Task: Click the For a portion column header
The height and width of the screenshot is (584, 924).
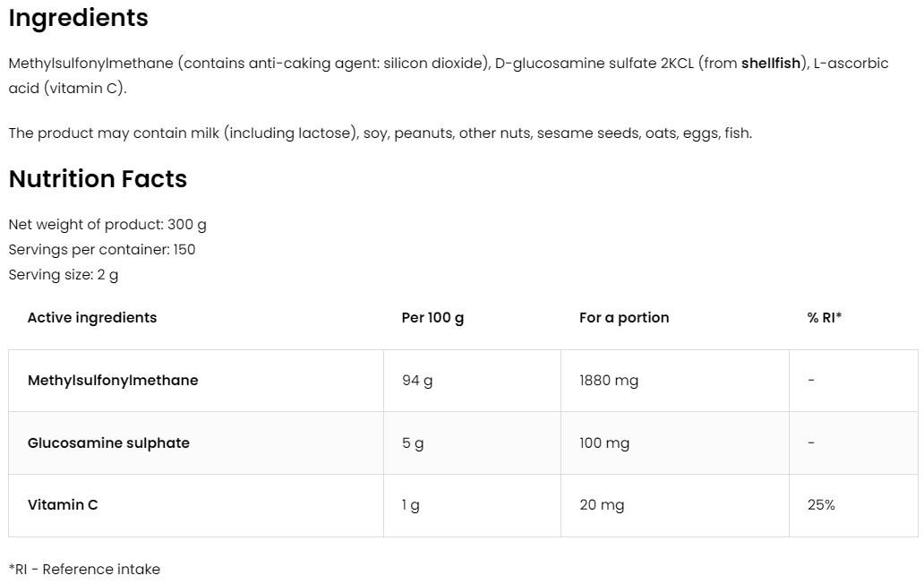Action: (624, 318)
